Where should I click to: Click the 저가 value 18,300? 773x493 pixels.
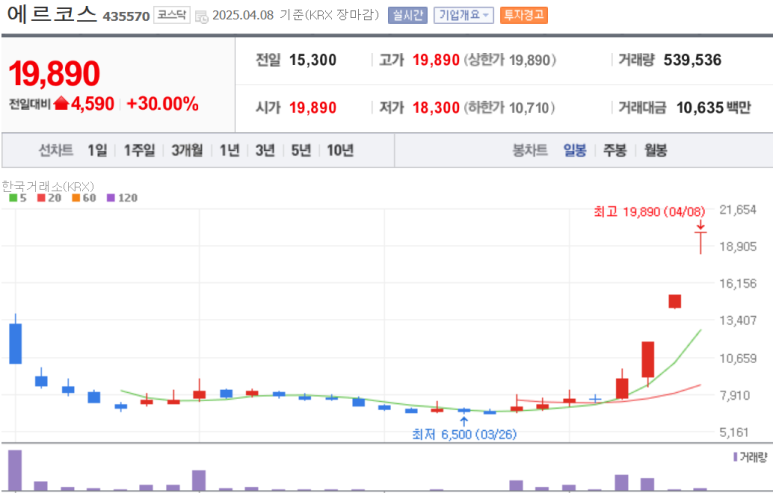436,107
